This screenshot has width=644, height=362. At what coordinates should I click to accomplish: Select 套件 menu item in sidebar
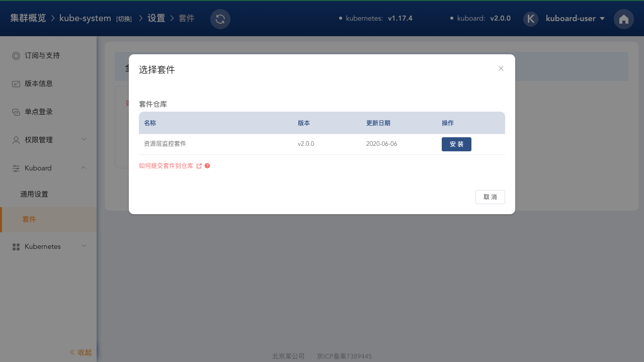pos(29,220)
